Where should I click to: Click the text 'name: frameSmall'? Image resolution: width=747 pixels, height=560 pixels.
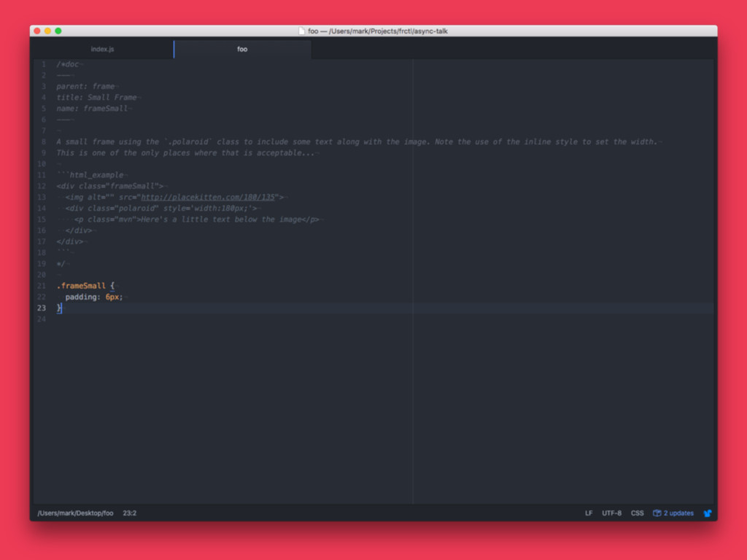(92, 109)
